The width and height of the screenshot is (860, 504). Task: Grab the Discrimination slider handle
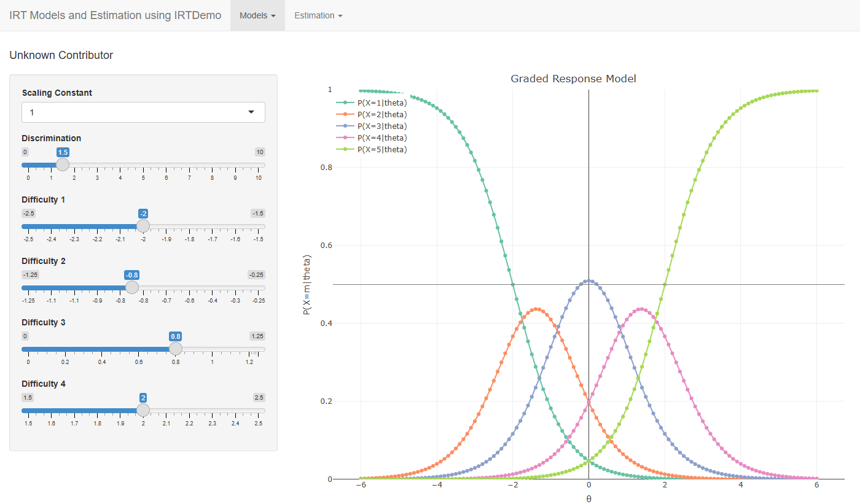pyautogui.click(x=63, y=165)
